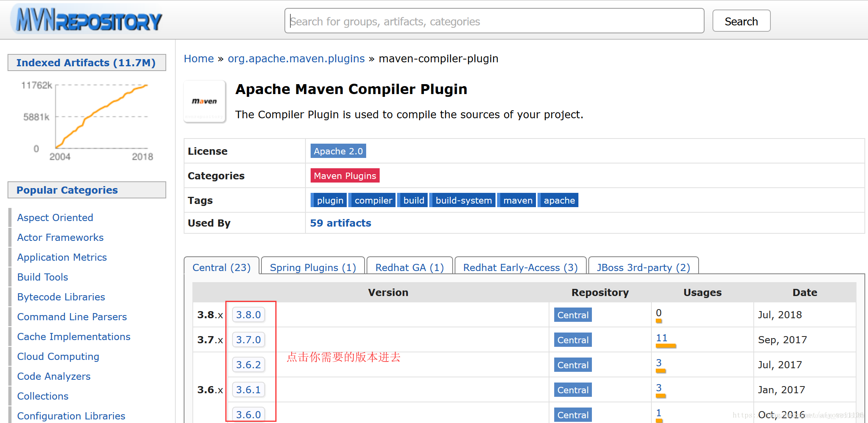Click usages count 11 for 3.7.0
The height and width of the screenshot is (423, 868).
click(x=662, y=338)
